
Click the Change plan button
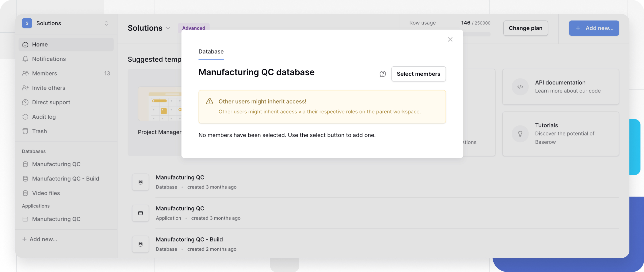(x=526, y=28)
